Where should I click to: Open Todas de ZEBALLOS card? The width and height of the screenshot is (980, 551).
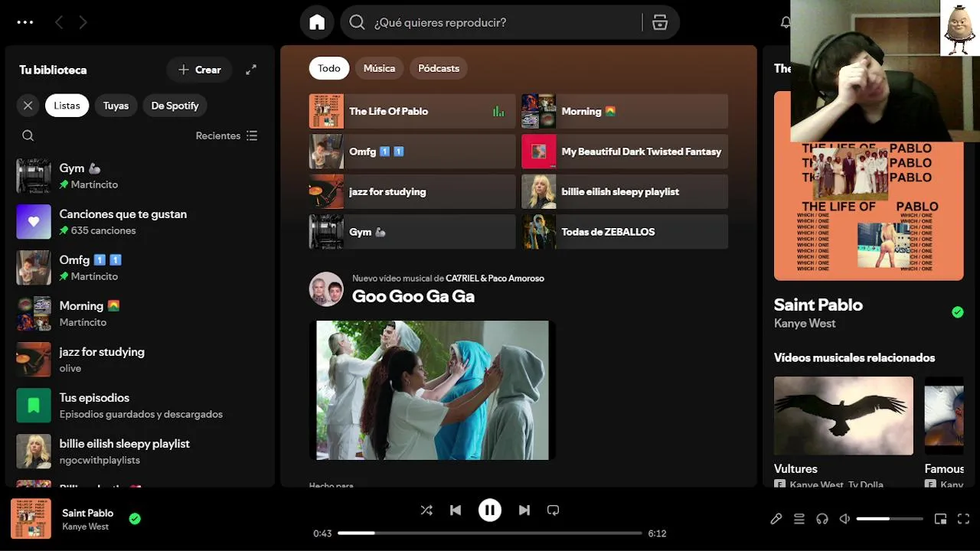[x=625, y=232]
